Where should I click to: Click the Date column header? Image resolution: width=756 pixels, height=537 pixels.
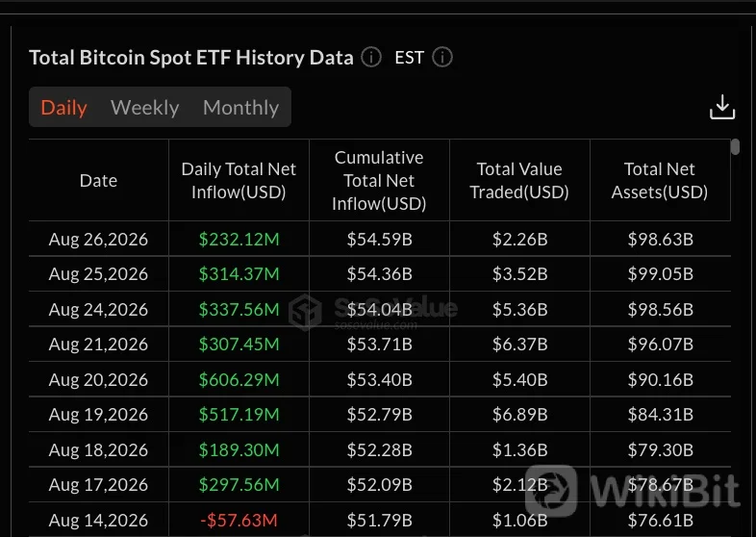click(x=98, y=181)
